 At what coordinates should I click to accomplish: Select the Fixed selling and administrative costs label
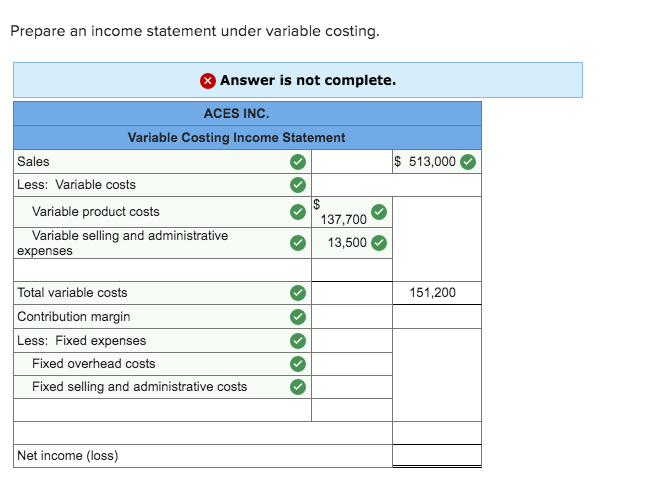pyautogui.click(x=139, y=387)
